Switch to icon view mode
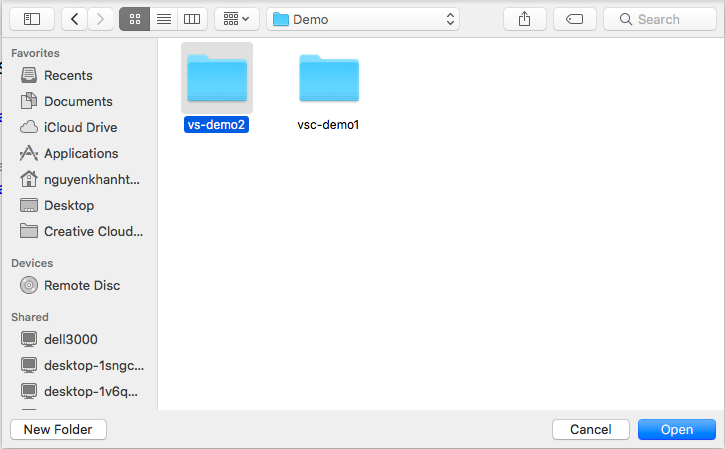This screenshot has width=726, height=449. [133, 19]
